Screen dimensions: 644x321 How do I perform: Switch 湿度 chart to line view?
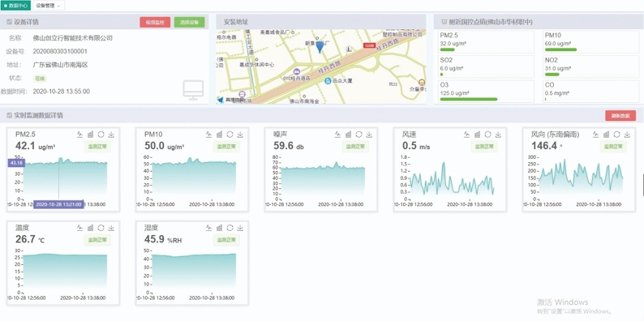point(208,228)
